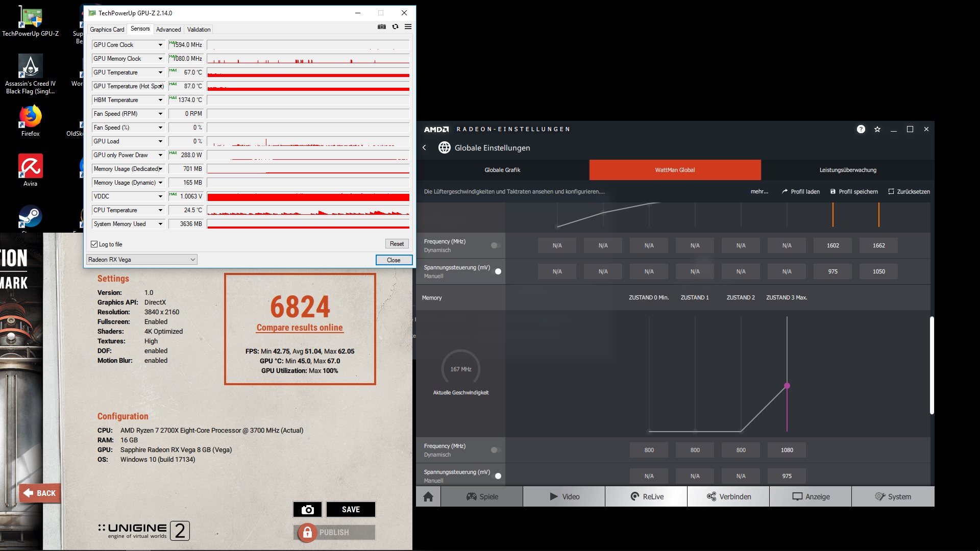The width and height of the screenshot is (980, 551).
Task: Go back with the Radeon back arrow
Action: [424, 147]
